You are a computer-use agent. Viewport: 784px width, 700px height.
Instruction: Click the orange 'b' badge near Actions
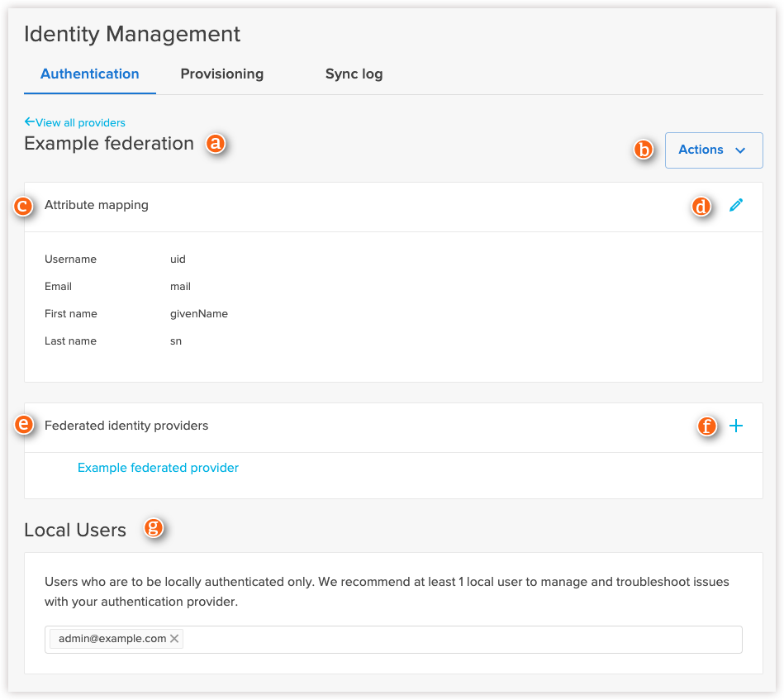coord(643,150)
